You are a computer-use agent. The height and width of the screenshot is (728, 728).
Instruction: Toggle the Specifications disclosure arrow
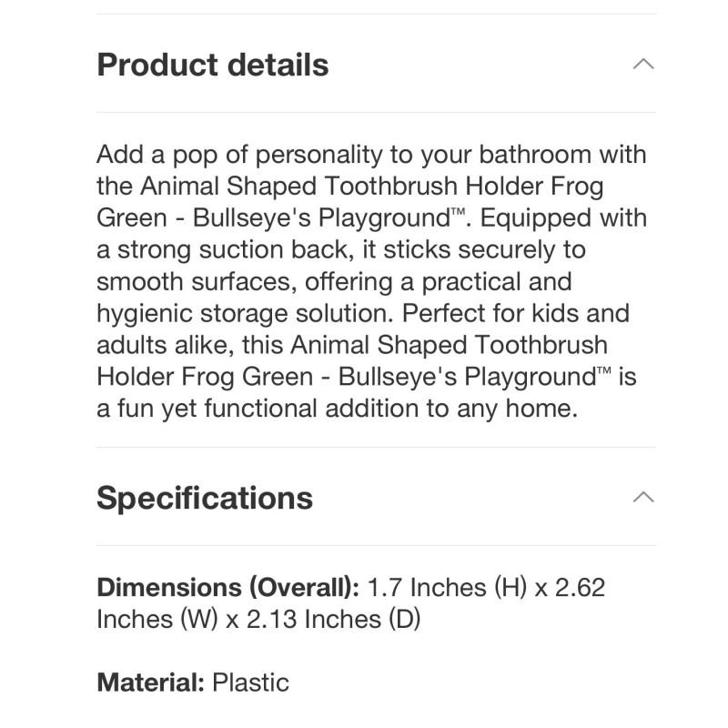(644, 498)
